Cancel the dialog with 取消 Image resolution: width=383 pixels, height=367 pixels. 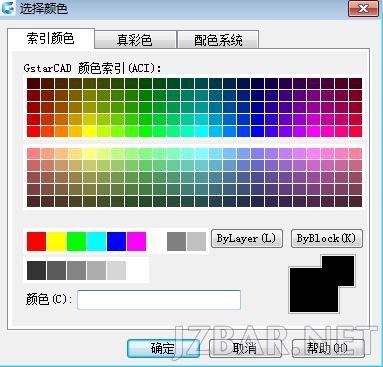[245, 349]
